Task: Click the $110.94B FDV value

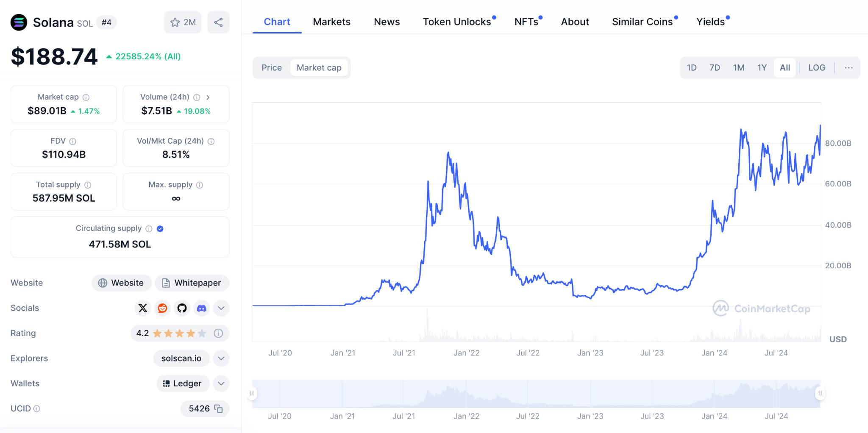Action: pyautogui.click(x=64, y=155)
